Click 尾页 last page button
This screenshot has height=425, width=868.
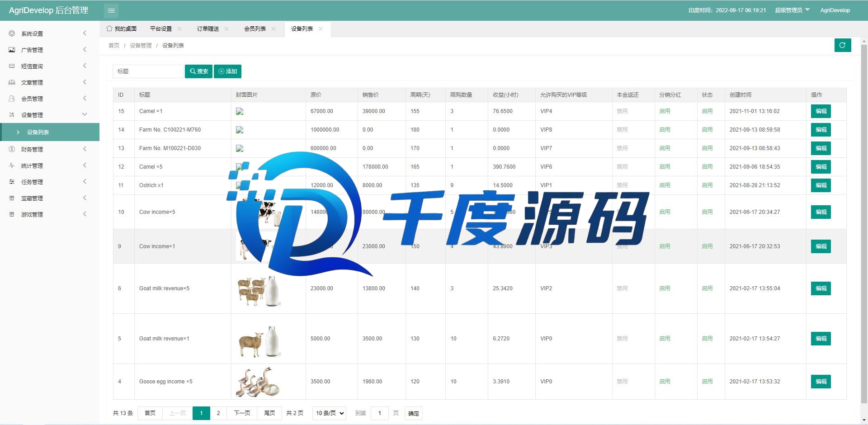(269, 413)
